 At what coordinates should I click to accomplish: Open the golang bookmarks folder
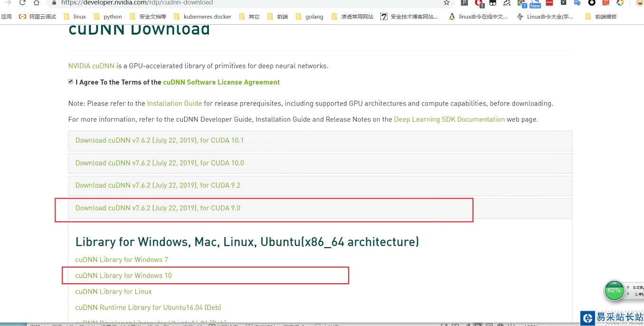[x=309, y=17]
